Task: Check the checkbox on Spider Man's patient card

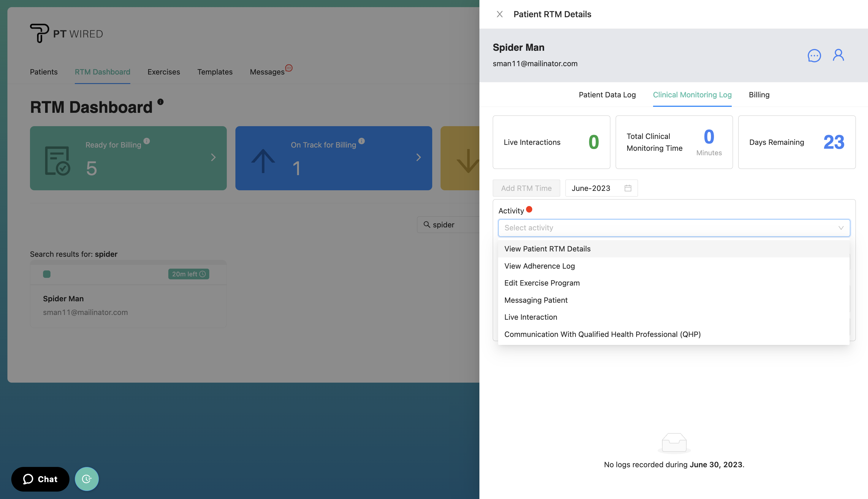Action: [47, 274]
